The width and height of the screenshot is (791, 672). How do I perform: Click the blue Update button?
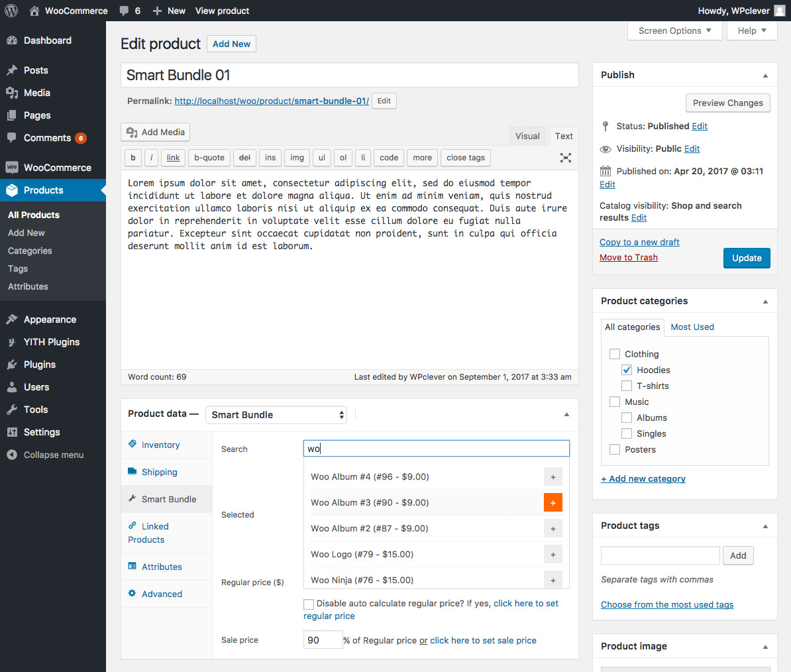(747, 258)
